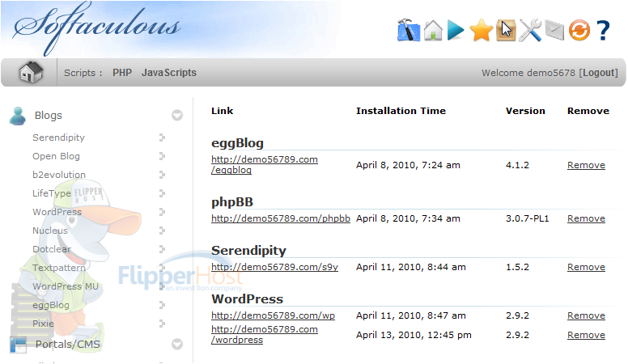Click arrow icon next to Open Blog
This screenshot has width=628, height=364.
(162, 156)
